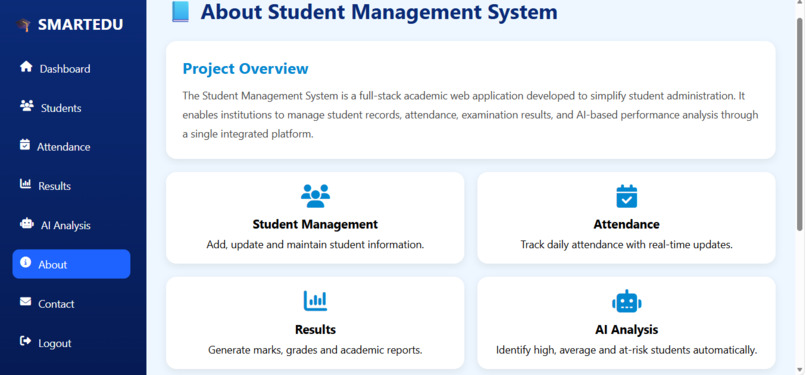The height and width of the screenshot is (375, 806).
Task: Click the About Student Management System title
Action: (379, 12)
